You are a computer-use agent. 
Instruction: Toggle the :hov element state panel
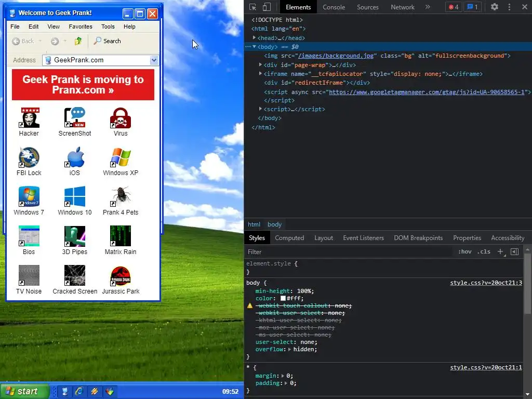tap(465, 252)
